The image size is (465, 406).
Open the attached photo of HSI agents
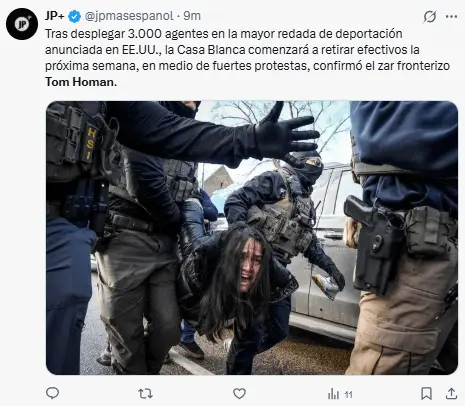click(252, 238)
